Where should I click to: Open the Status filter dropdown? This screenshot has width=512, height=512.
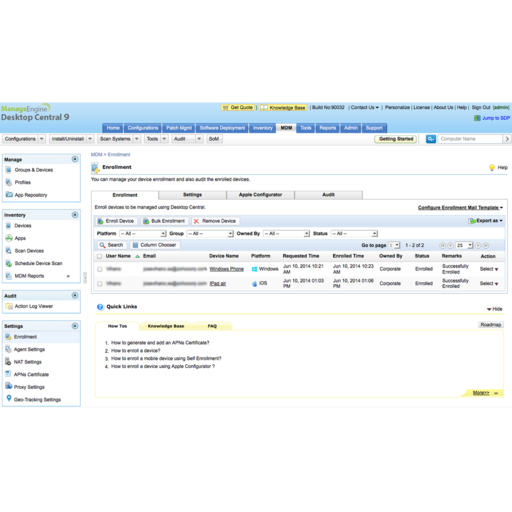click(354, 234)
